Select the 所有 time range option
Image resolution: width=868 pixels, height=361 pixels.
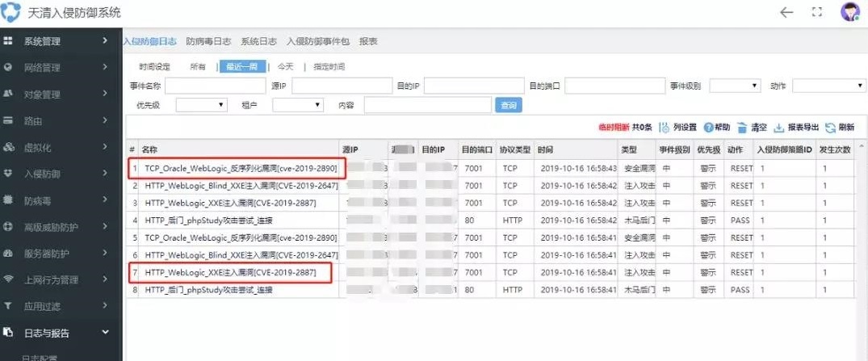(x=197, y=67)
